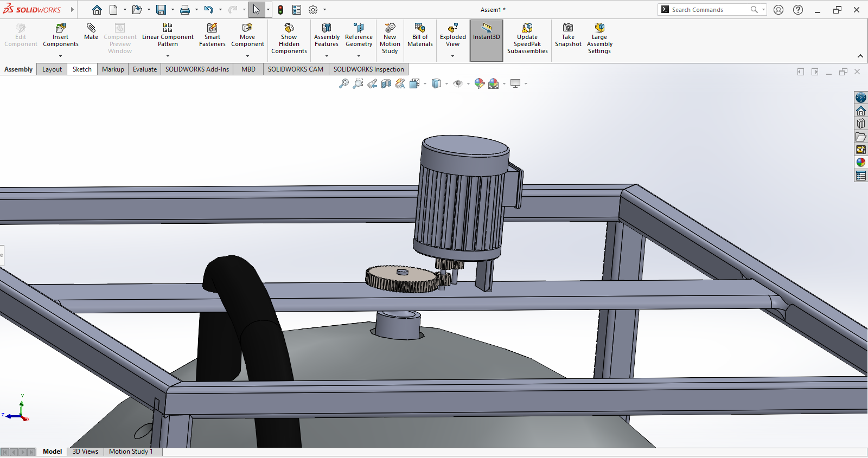
Task: Launch Smart Fasteners
Action: coord(212,35)
